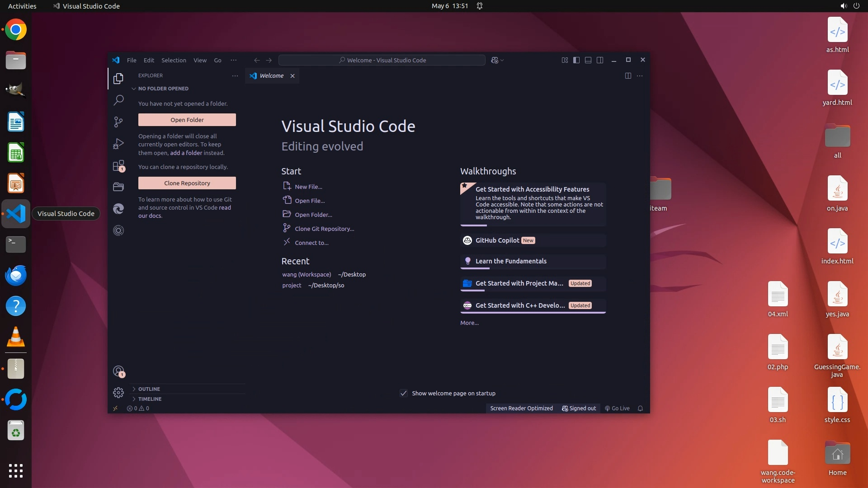This screenshot has height=488, width=868.
Task: Collapse the NO FOLDER OPENED section
Action: [x=163, y=89]
